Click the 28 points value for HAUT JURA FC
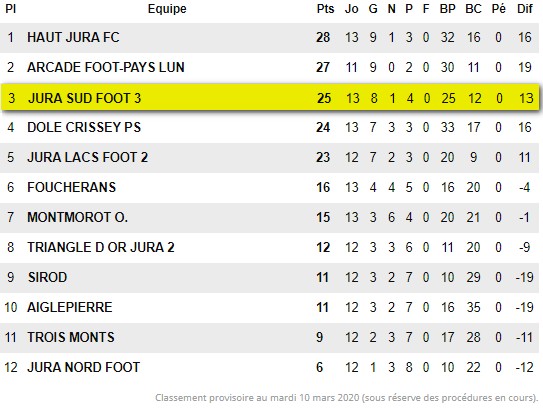The height and width of the screenshot is (409, 543). 323,37
